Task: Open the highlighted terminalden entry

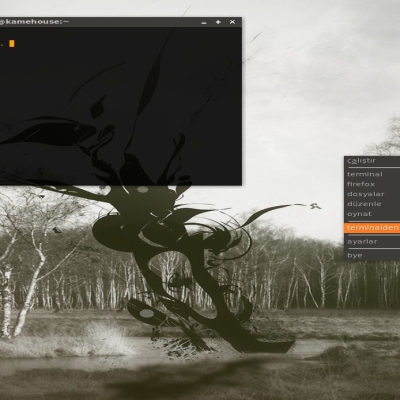Action: (372, 228)
